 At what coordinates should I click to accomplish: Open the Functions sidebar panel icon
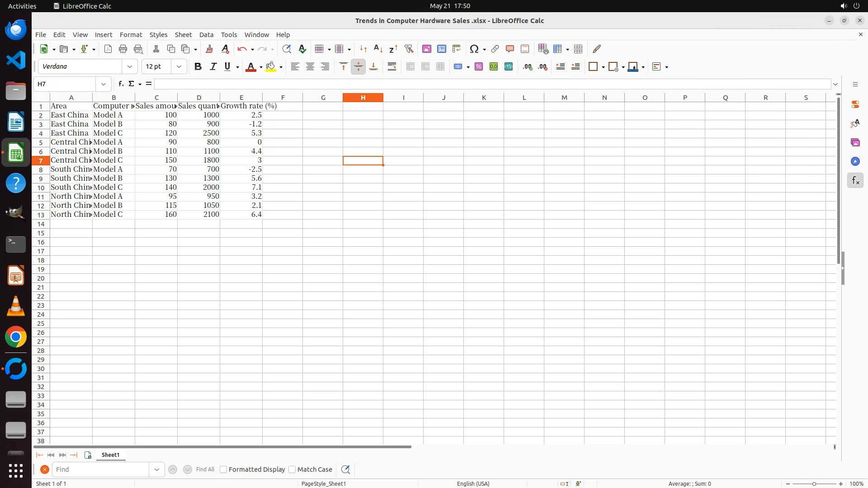[x=855, y=181]
